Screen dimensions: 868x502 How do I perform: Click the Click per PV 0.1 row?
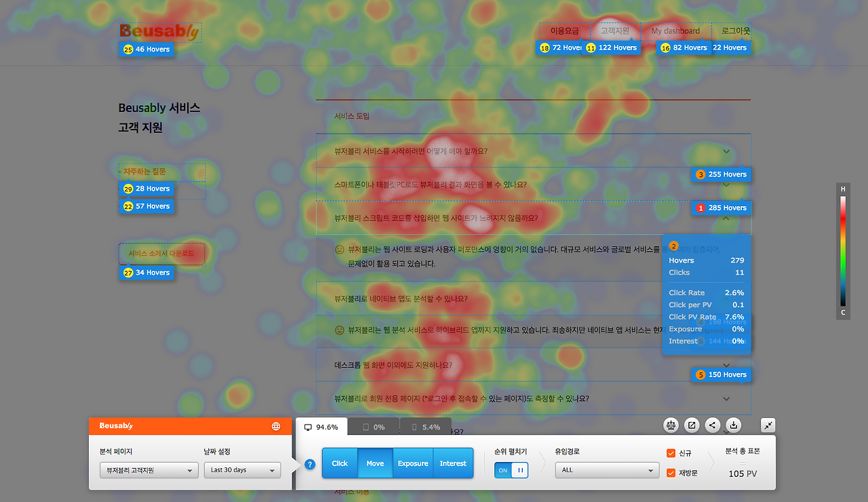(707, 305)
